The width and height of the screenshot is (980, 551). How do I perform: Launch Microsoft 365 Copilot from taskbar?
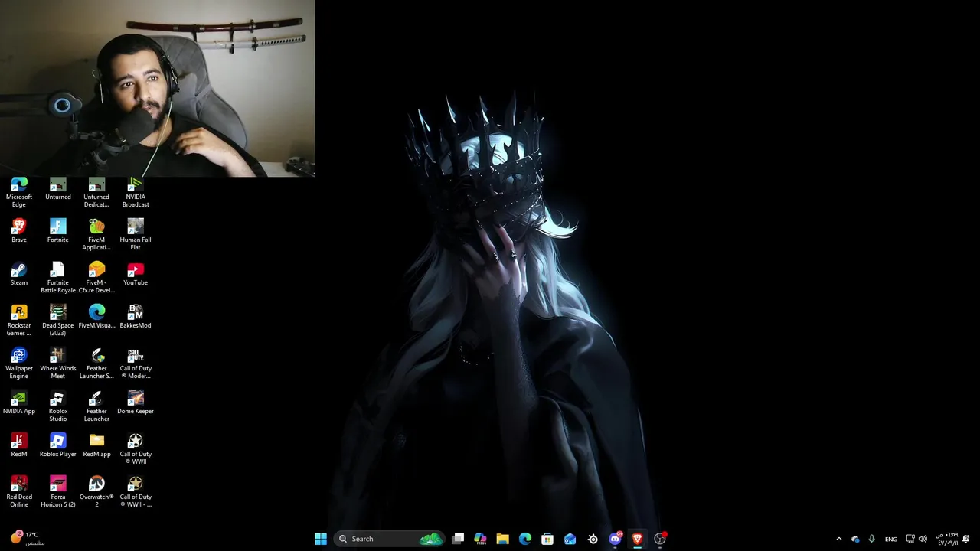point(480,539)
